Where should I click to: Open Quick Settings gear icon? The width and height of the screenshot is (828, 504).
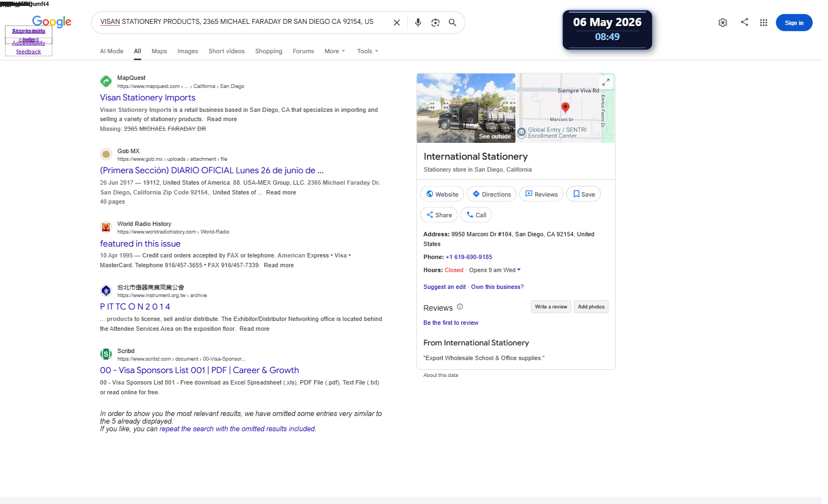point(723,23)
